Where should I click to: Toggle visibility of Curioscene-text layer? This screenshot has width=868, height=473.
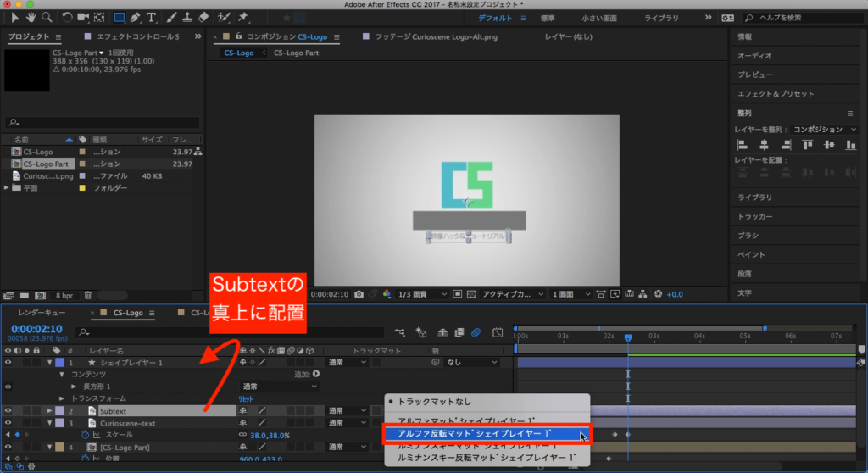8,422
